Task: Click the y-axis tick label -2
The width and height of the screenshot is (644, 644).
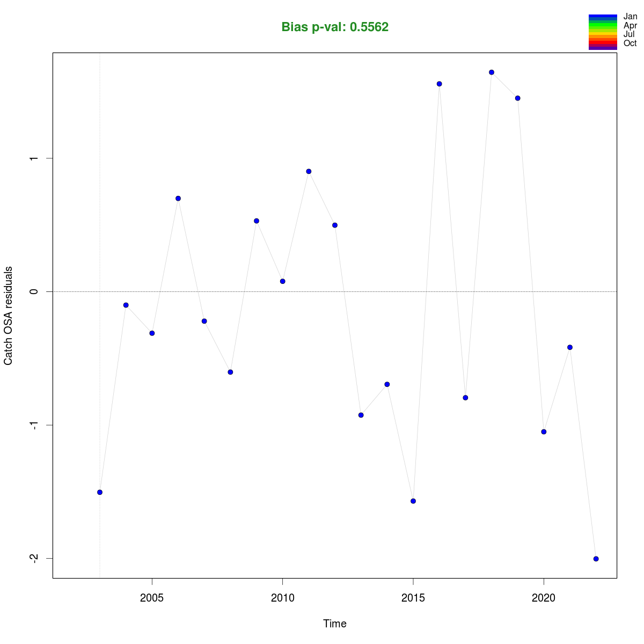Action: tap(34, 558)
